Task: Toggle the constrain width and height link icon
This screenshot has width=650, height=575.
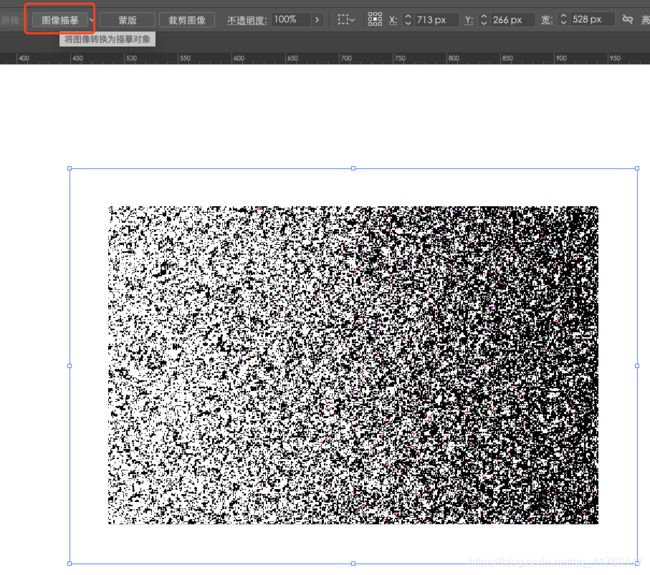Action: point(628,19)
